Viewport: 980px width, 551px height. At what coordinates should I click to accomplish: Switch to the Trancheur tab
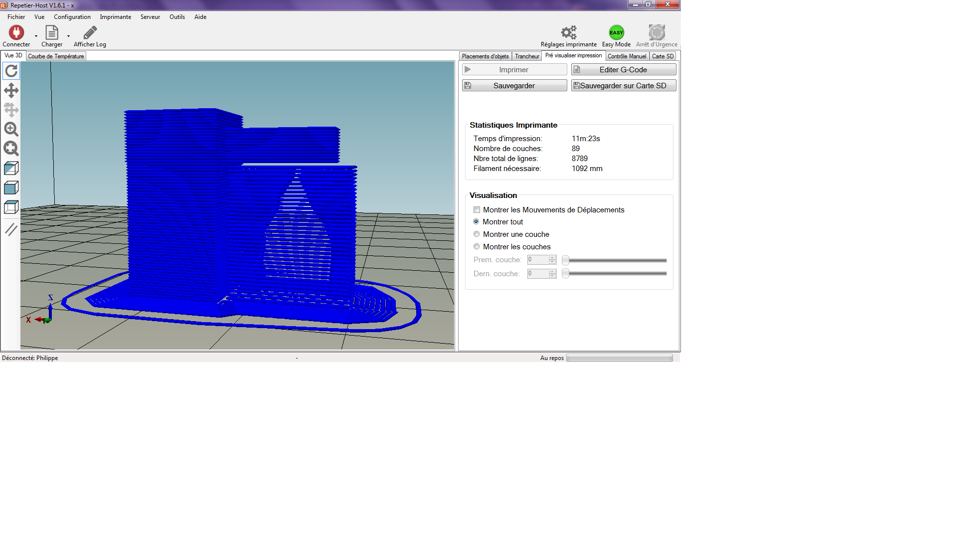(527, 56)
